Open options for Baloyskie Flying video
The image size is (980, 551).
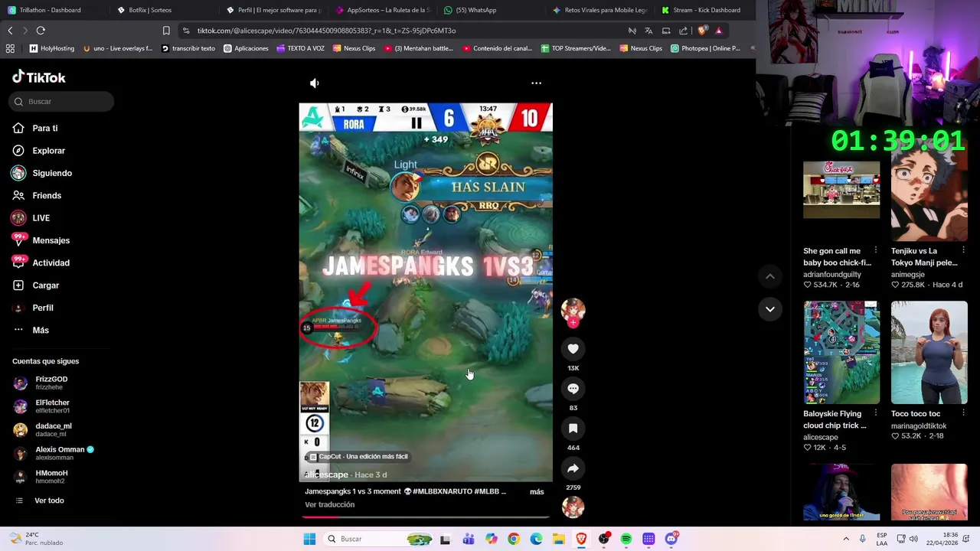coord(876,413)
